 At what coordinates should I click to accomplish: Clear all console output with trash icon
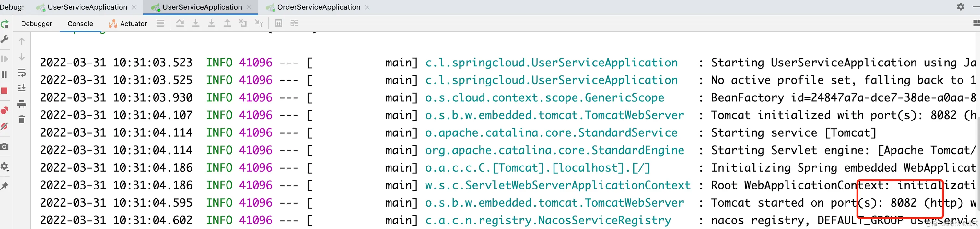click(x=22, y=120)
